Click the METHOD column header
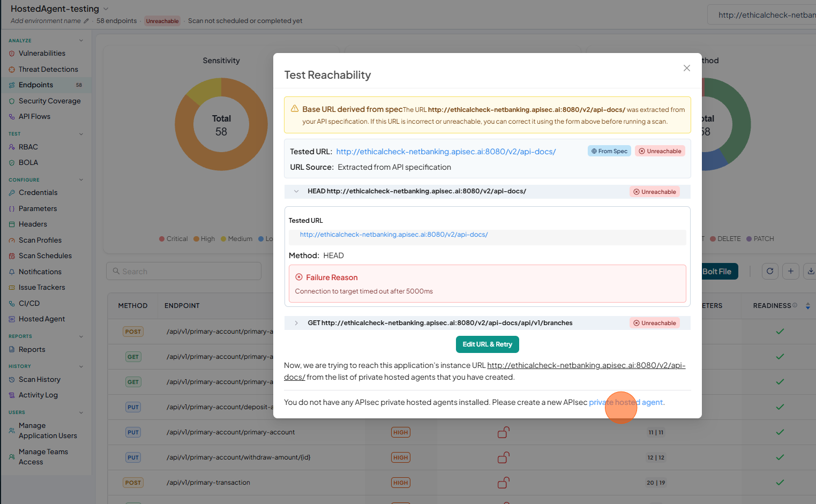 click(x=132, y=306)
